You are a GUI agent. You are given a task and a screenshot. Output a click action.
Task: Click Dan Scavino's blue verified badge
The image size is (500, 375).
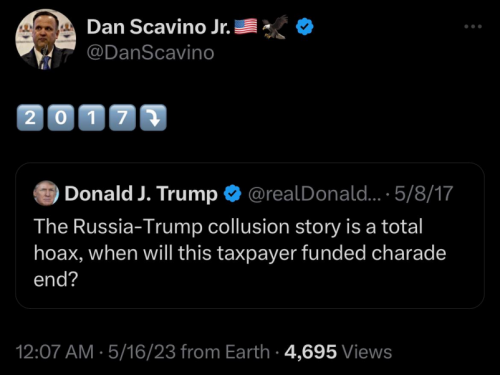pos(305,27)
